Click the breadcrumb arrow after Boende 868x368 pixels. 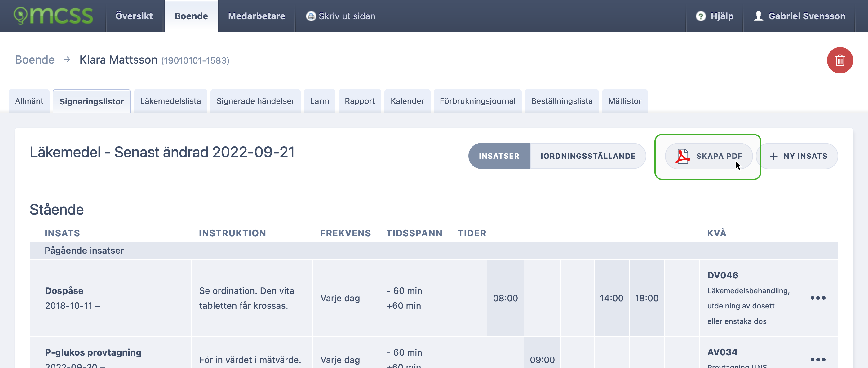click(x=67, y=59)
